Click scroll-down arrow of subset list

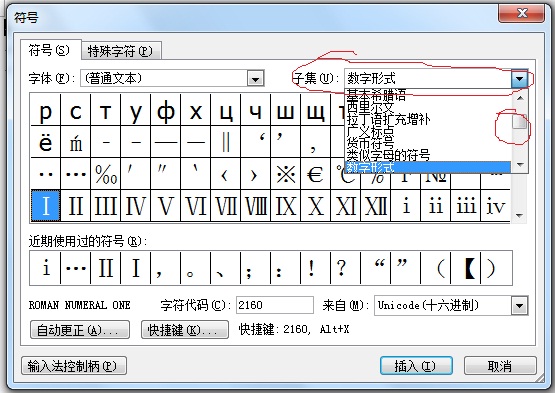(520, 164)
